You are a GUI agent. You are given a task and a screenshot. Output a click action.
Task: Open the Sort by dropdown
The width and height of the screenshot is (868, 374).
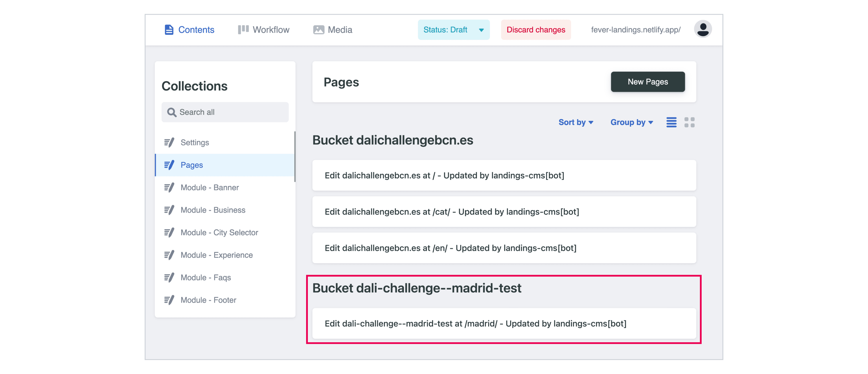pyautogui.click(x=576, y=122)
